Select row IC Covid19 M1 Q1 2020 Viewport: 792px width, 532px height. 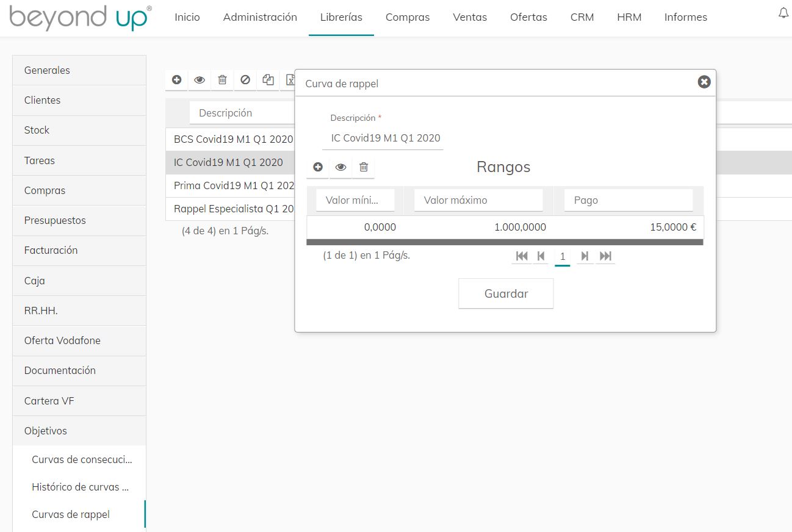(x=230, y=162)
